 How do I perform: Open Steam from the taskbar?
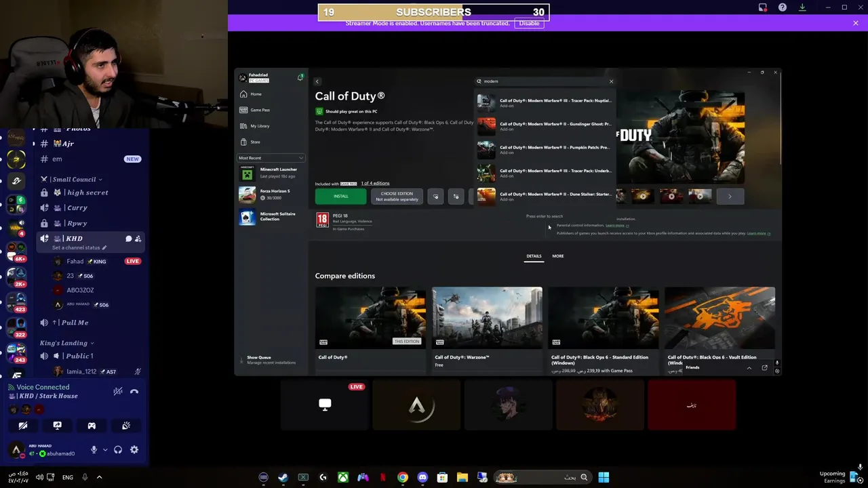(283, 477)
